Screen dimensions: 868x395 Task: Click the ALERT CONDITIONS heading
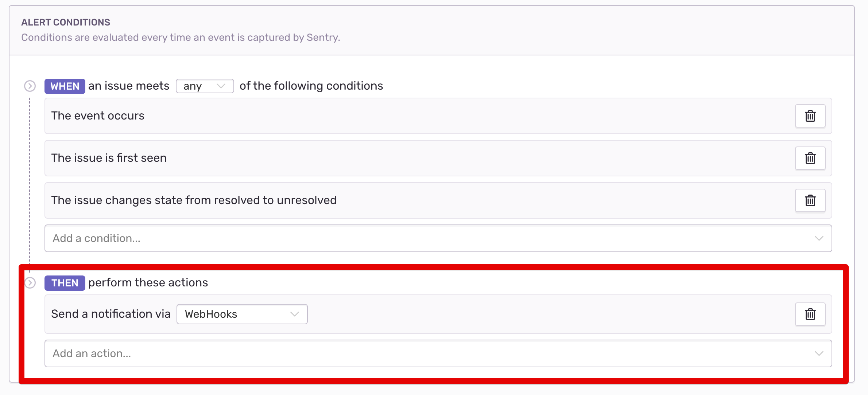[66, 22]
